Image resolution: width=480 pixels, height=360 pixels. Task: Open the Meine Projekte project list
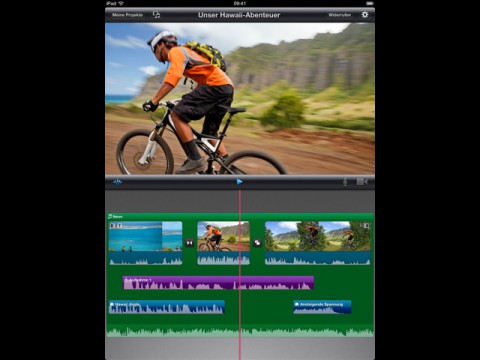click(127, 15)
